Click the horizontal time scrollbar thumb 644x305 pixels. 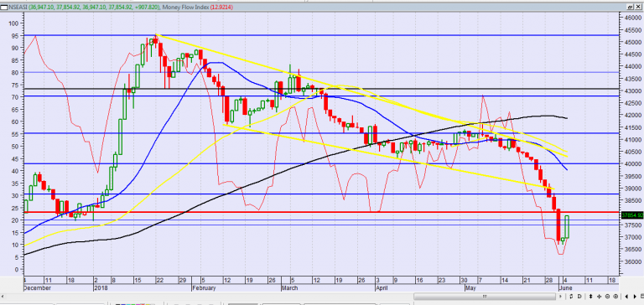click(485, 297)
